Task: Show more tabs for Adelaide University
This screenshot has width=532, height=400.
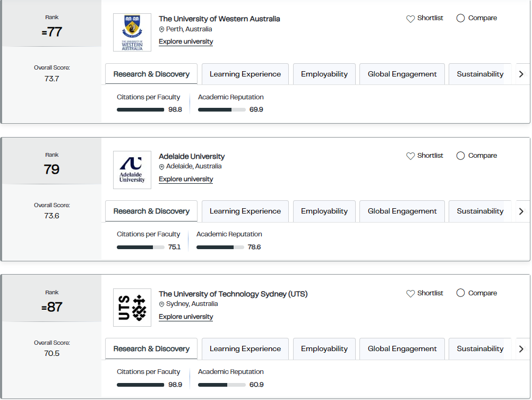Action: tap(521, 211)
